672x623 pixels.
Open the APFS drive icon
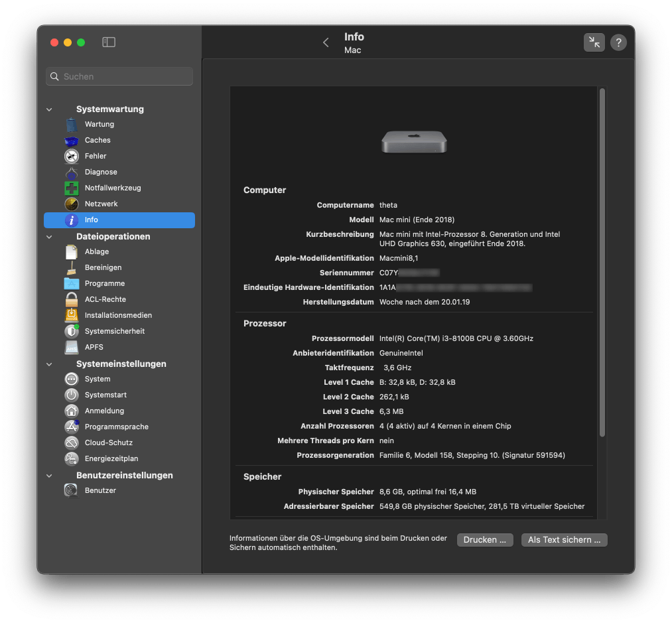(72, 347)
